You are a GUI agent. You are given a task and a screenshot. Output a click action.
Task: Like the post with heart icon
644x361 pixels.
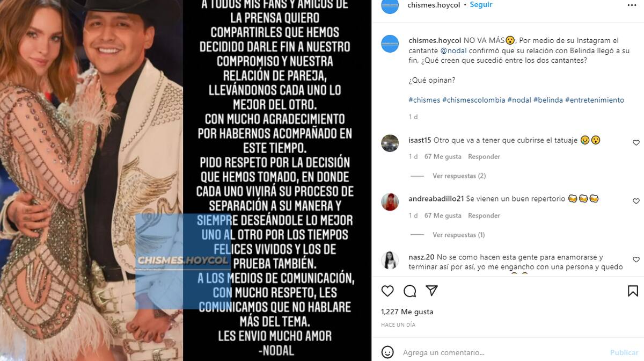(x=387, y=291)
